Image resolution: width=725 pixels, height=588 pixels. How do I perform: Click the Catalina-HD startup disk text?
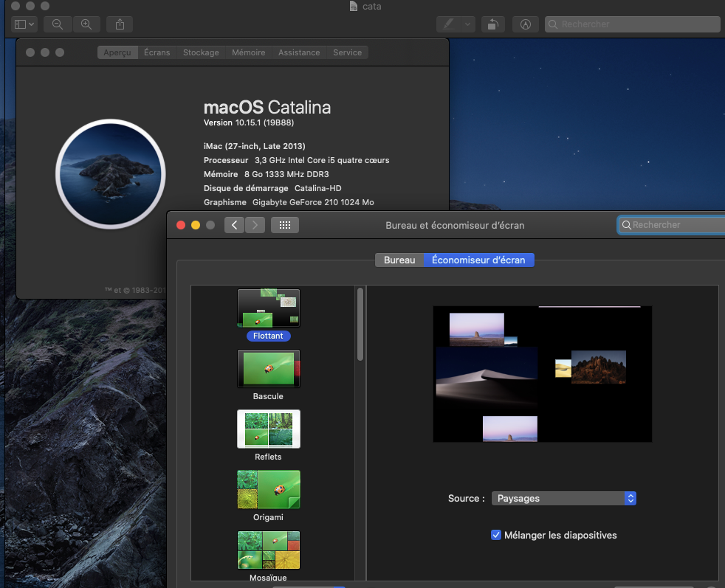coord(318,188)
